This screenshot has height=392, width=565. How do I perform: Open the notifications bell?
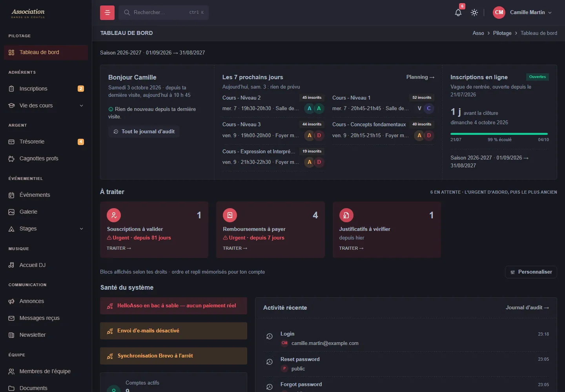(458, 13)
